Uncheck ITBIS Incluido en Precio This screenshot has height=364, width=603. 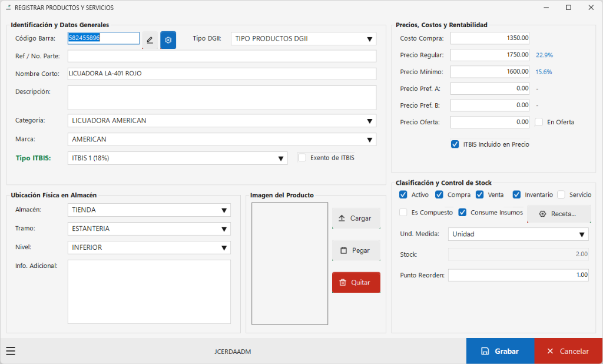point(455,144)
